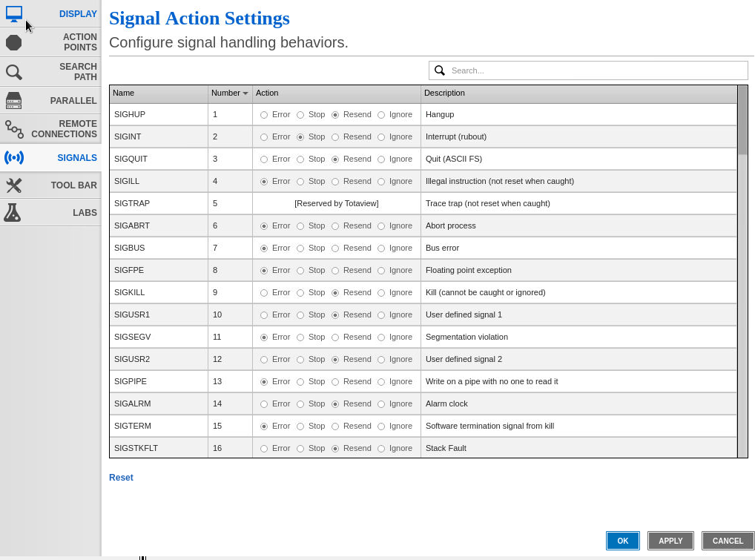Select Ignore for SIGHUP
755x560 pixels.
pos(381,115)
